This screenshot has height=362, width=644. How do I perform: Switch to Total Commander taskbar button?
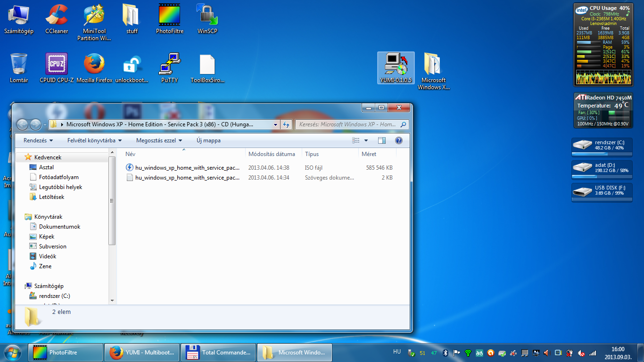click(219, 352)
